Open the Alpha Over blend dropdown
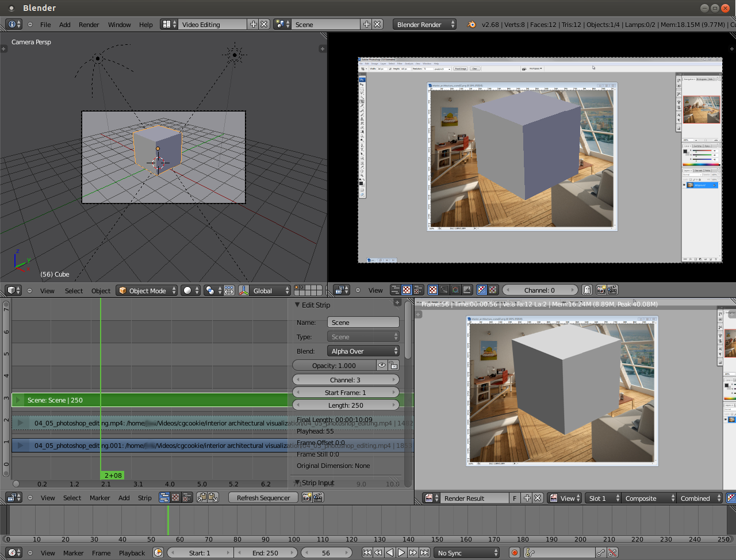The image size is (736, 560). (x=363, y=351)
